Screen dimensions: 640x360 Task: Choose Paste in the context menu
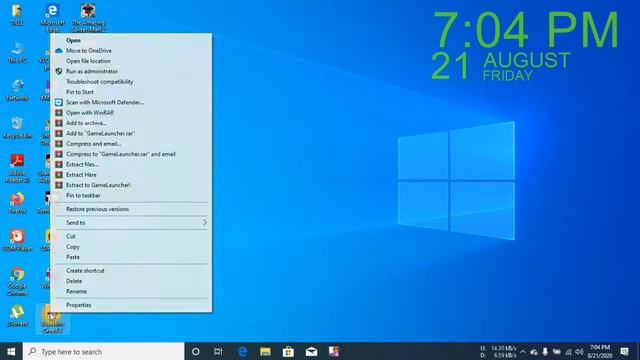point(131,257)
